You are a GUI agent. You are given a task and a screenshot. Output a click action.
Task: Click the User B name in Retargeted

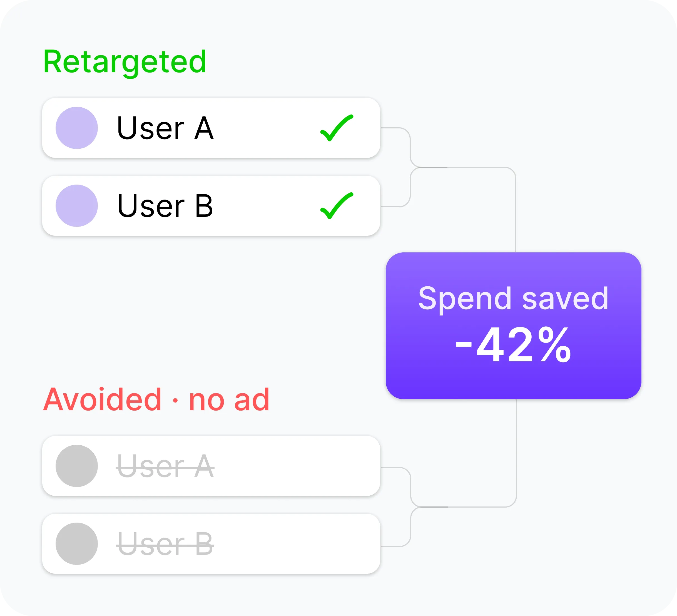(165, 206)
